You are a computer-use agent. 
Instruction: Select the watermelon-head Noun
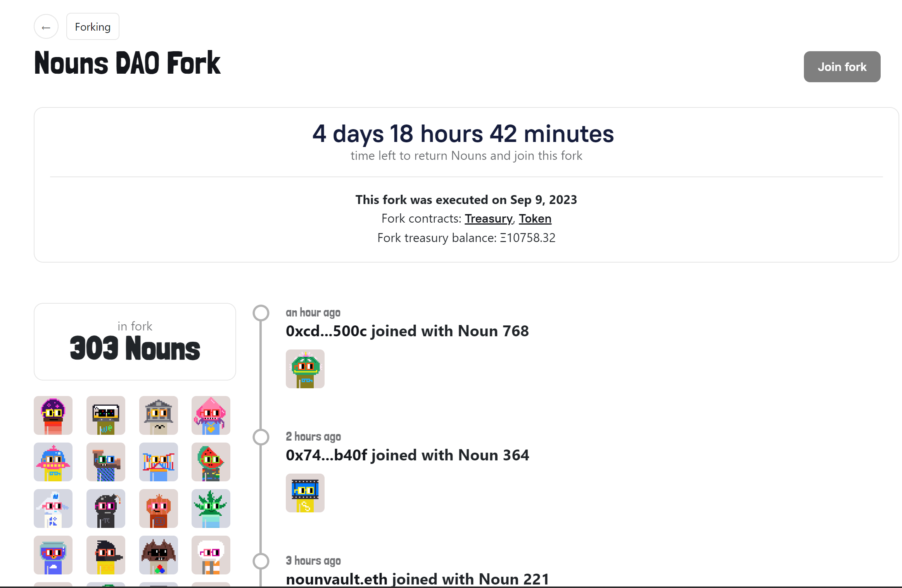[211, 462]
